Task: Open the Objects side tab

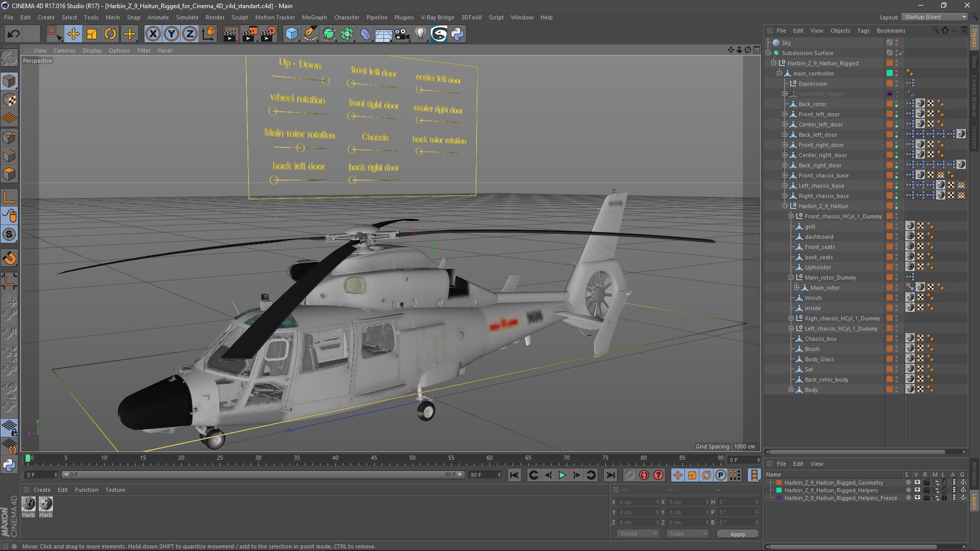Action: tap(974, 38)
